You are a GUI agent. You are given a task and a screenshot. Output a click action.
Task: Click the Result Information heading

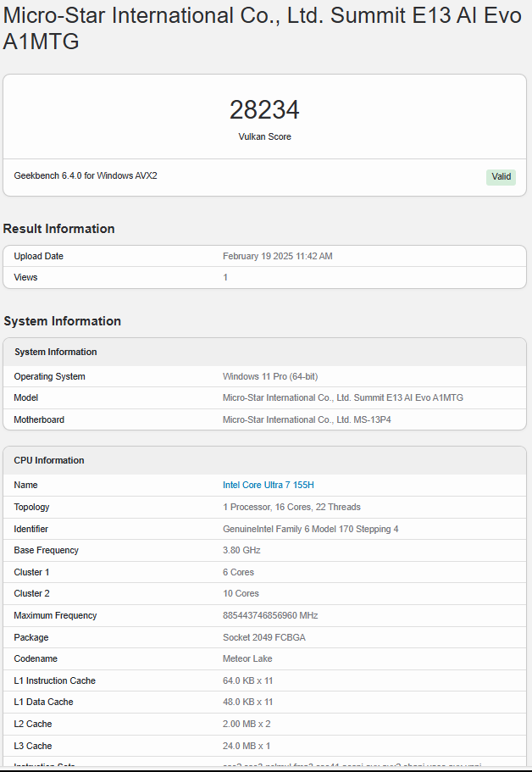point(59,229)
